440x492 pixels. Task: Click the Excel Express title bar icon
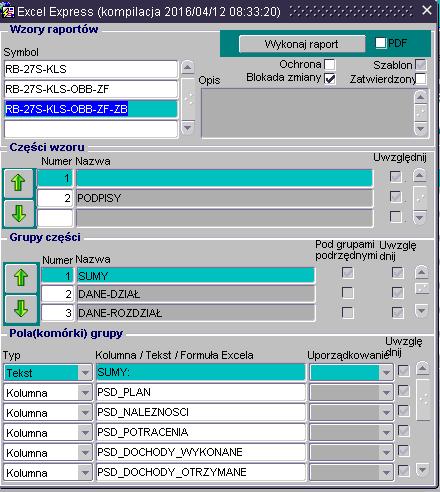tap(8, 11)
